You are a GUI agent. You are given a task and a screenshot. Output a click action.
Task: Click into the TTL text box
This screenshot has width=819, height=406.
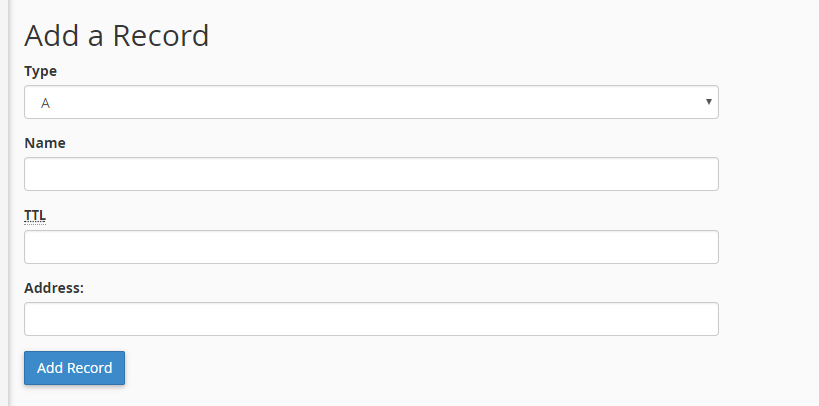click(x=371, y=247)
